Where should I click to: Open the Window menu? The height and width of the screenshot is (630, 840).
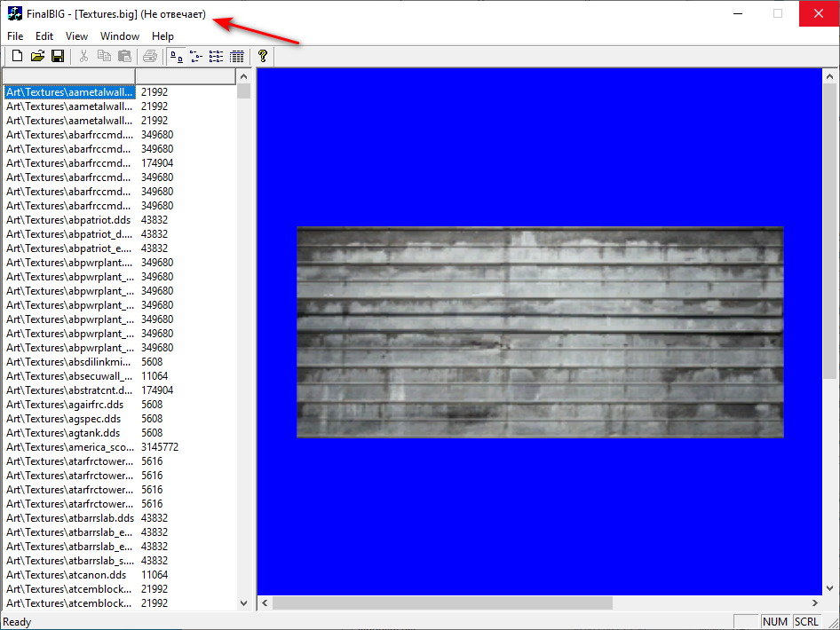click(120, 35)
